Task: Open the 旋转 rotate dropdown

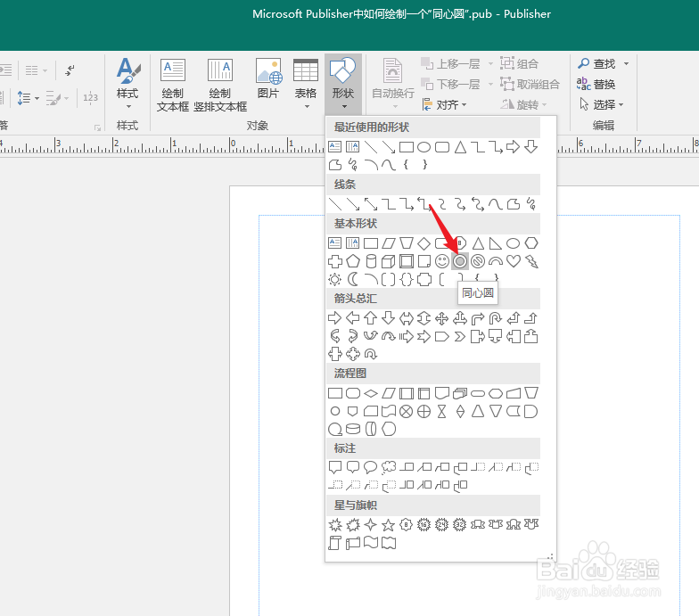Action: (x=524, y=105)
